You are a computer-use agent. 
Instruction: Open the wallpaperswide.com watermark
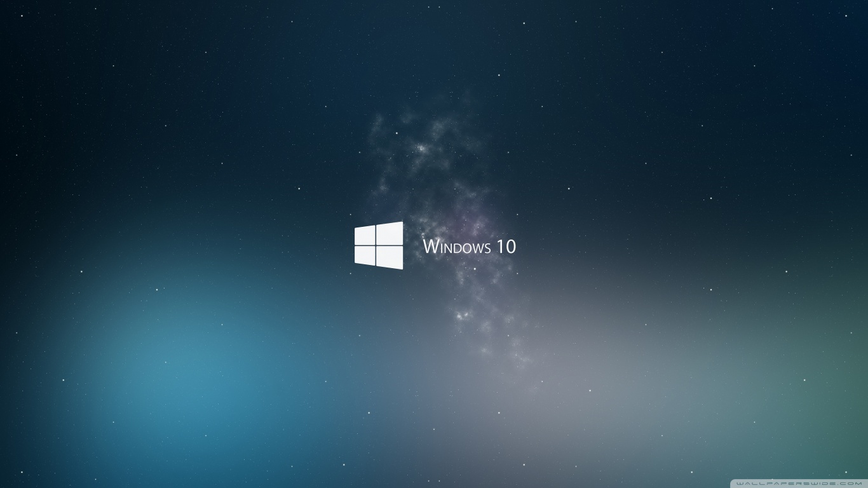click(x=799, y=484)
